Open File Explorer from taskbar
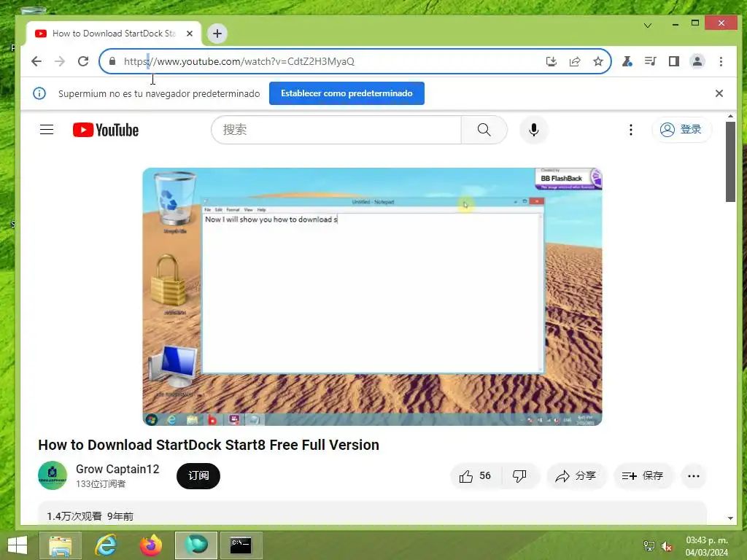The width and height of the screenshot is (747, 560). 61,545
